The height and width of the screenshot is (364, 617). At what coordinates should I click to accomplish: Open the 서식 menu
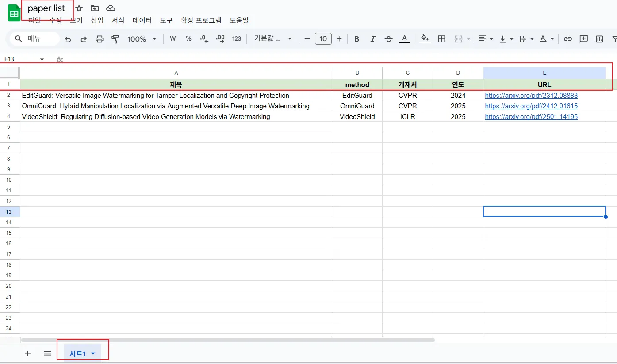click(118, 20)
